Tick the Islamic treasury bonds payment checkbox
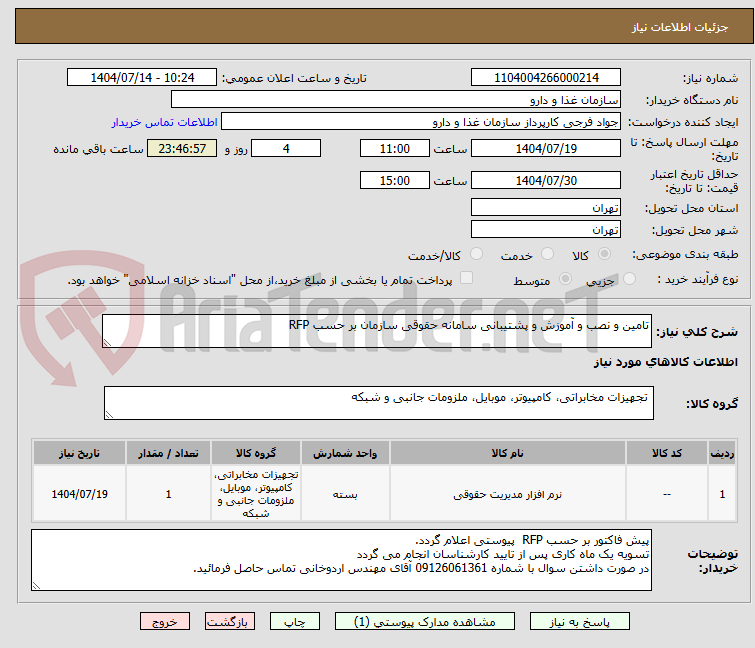The image size is (755, 648). 466,278
